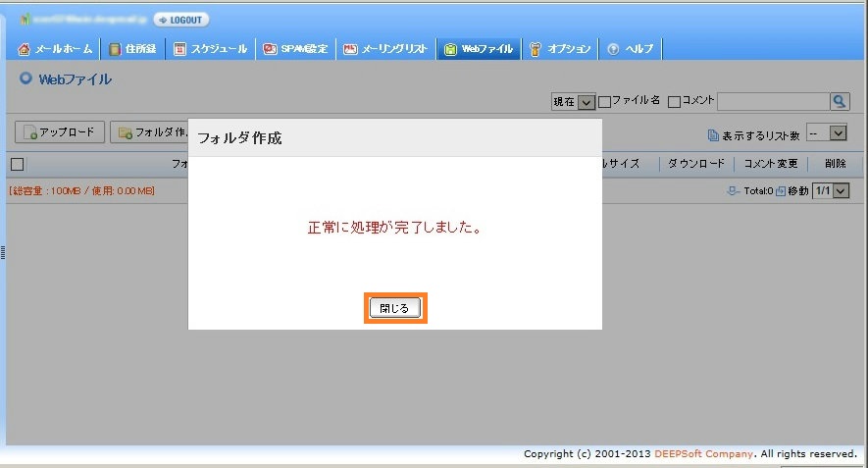Click the メーリングリスト tab icon
Screen dimensions: 868x468
coord(349,48)
